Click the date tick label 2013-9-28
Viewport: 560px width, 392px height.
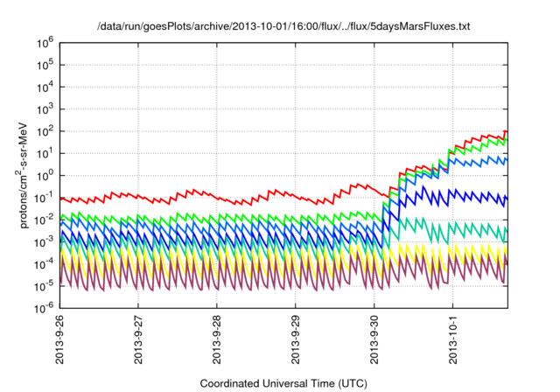[217, 339]
